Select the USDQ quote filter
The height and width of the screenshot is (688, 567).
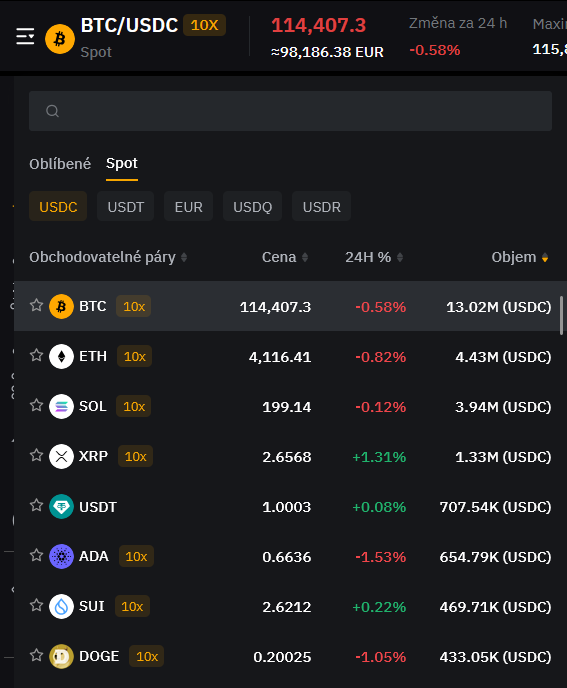[252, 206]
